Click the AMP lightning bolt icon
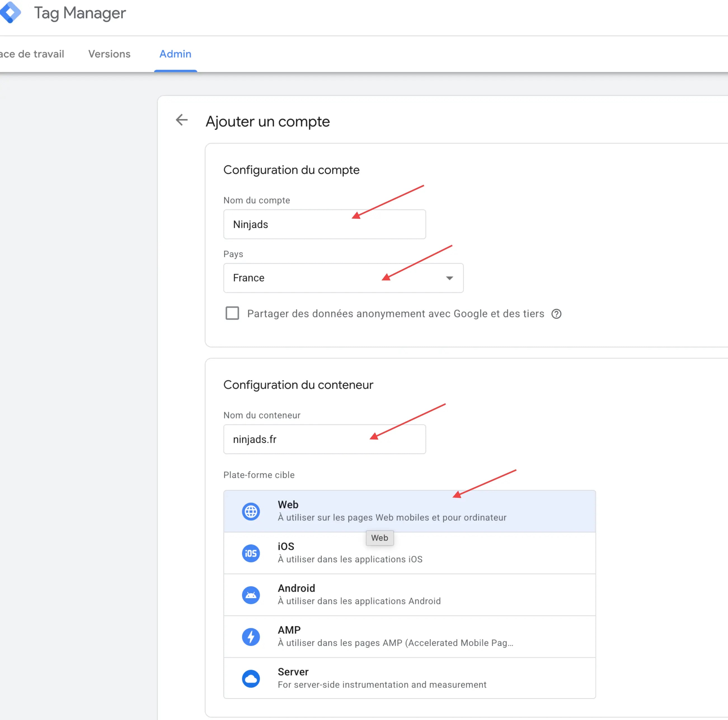 tap(251, 637)
